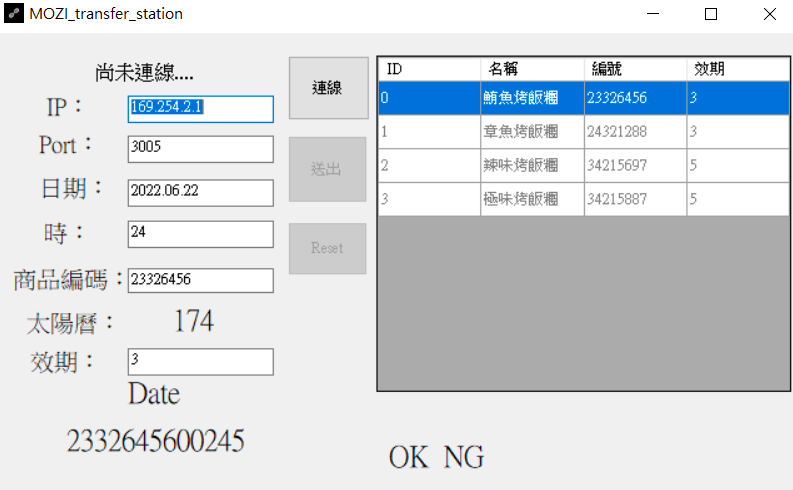Focus the IP address field 169.254.2.1

201,109
